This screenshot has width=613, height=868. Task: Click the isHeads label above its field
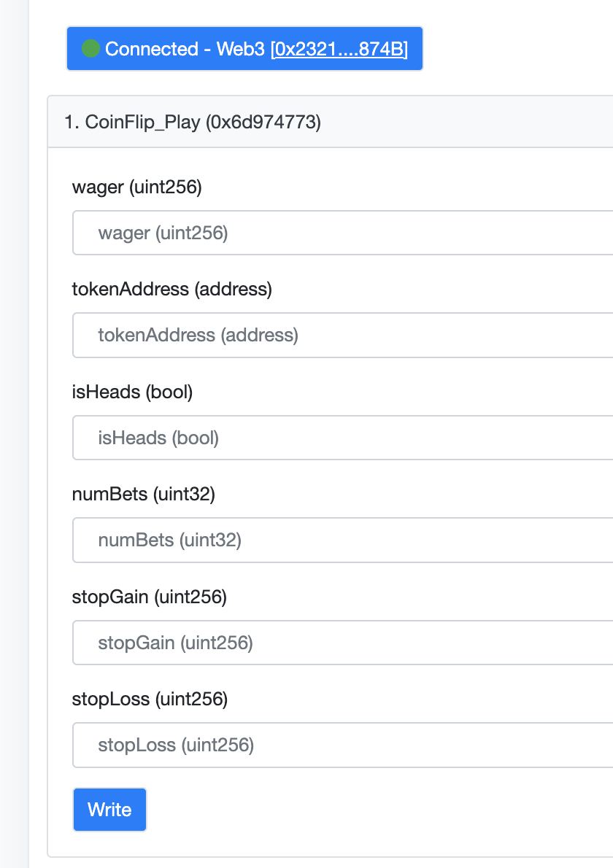[x=132, y=392]
